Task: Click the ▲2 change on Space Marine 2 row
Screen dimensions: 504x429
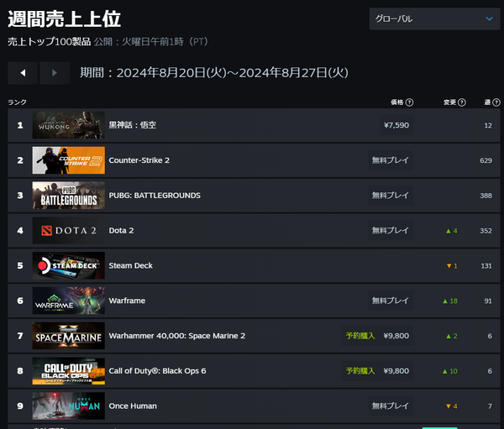Action: [x=452, y=336]
